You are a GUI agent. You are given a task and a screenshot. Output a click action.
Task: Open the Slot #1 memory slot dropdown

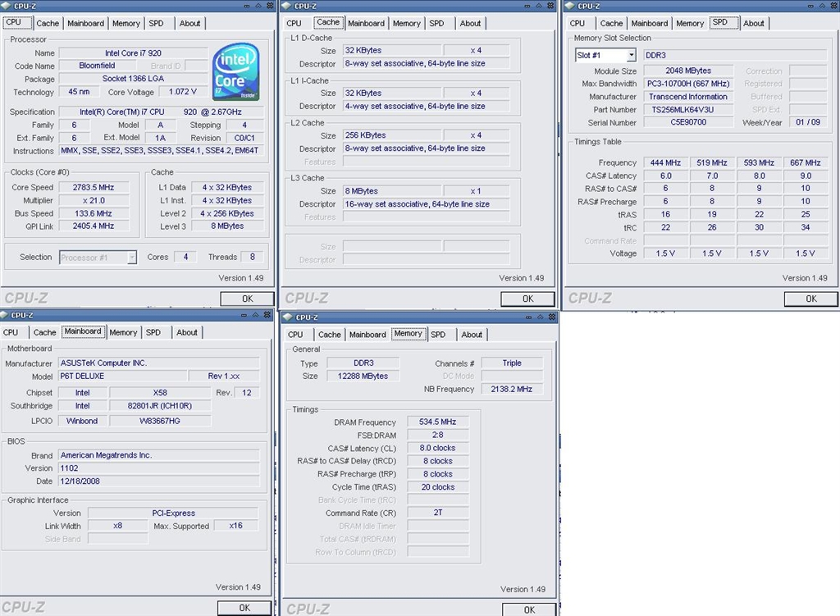(632, 55)
